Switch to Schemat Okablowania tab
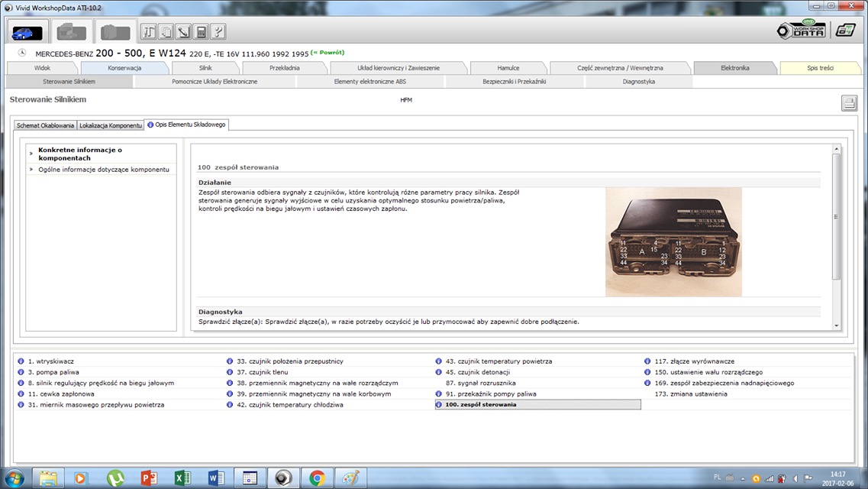Image resolution: width=868 pixels, height=489 pixels. click(x=46, y=125)
